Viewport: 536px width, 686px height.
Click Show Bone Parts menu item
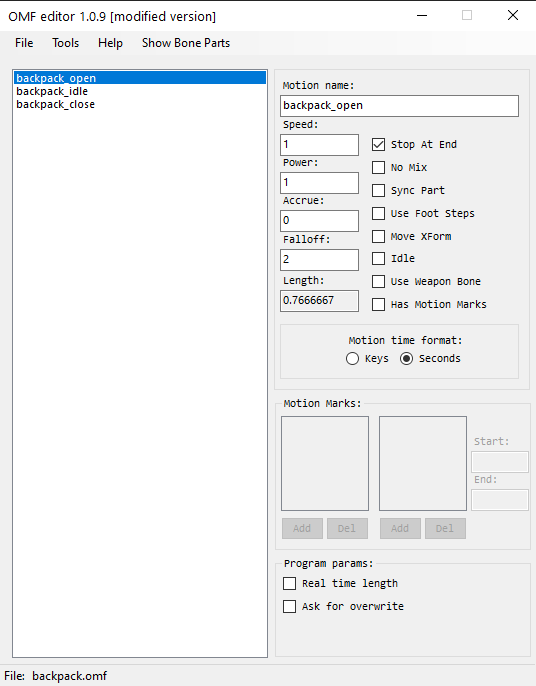click(x=186, y=43)
